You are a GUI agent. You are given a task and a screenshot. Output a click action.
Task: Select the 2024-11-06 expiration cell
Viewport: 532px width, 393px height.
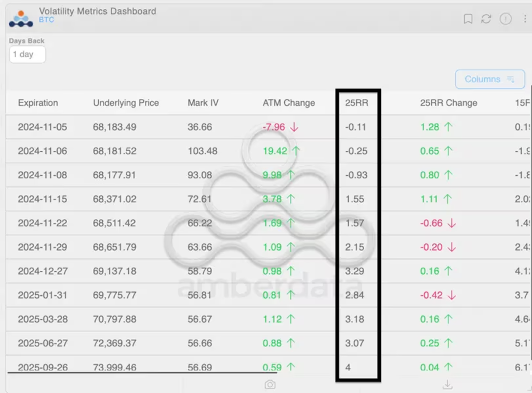click(43, 151)
